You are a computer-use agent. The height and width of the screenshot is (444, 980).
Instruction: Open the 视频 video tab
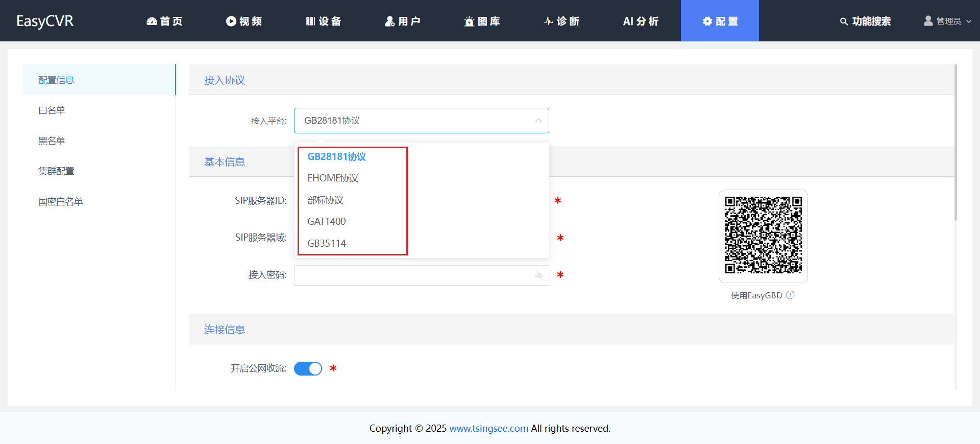[x=244, y=21]
